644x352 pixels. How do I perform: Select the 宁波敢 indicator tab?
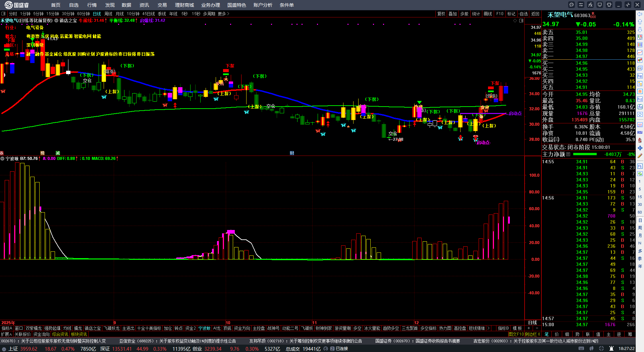[204, 328]
